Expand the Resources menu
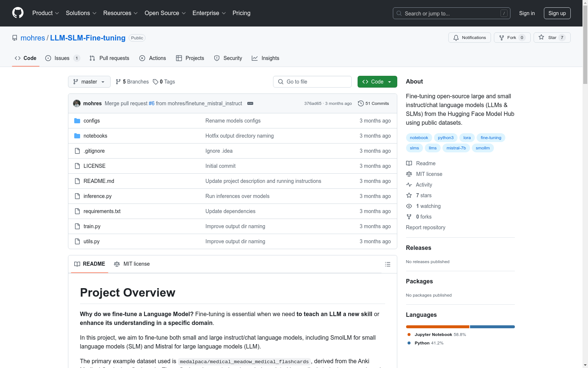Viewport: 588px width, 368px height. 121,13
